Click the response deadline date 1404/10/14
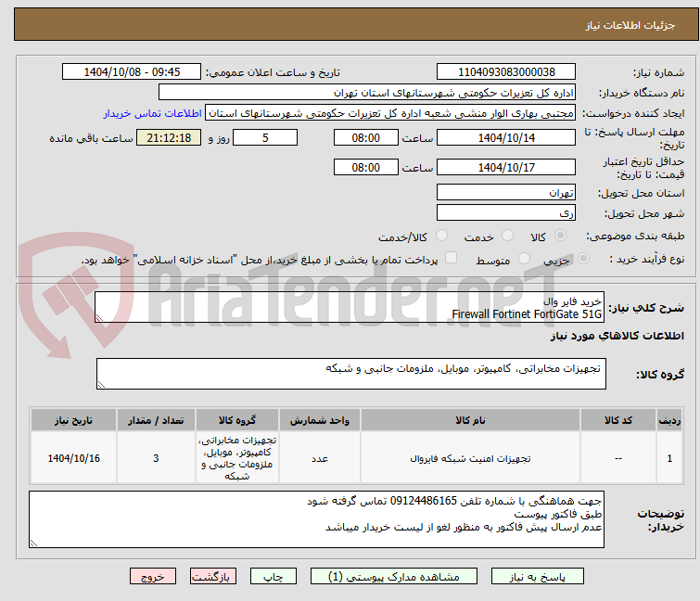Image resolution: width=700 pixels, height=601 pixels. click(506, 137)
